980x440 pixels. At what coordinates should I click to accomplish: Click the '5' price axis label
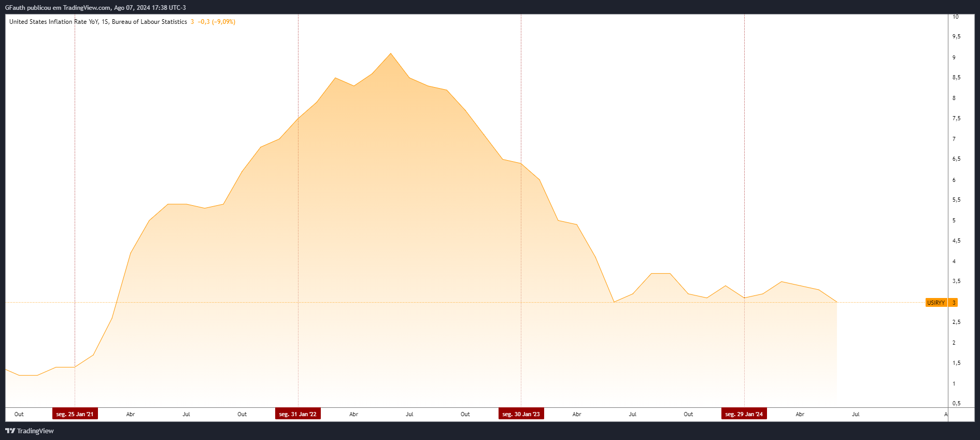point(954,220)
